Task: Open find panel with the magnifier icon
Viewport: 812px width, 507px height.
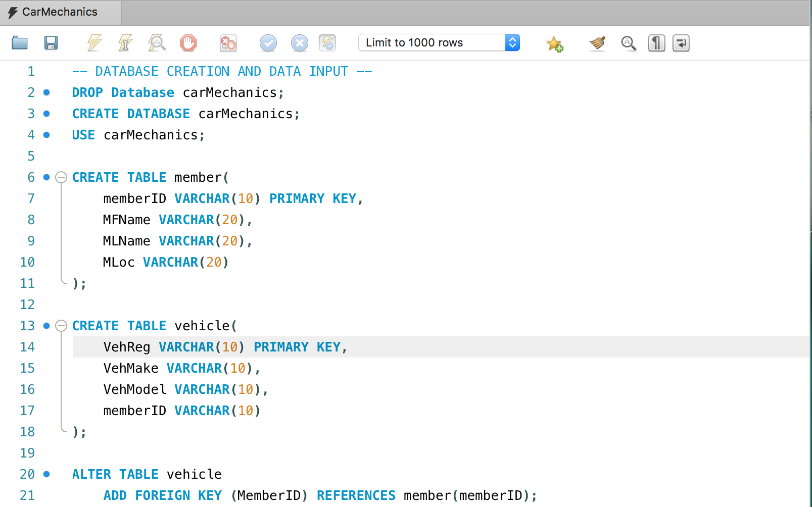Action: coord(629,43)
